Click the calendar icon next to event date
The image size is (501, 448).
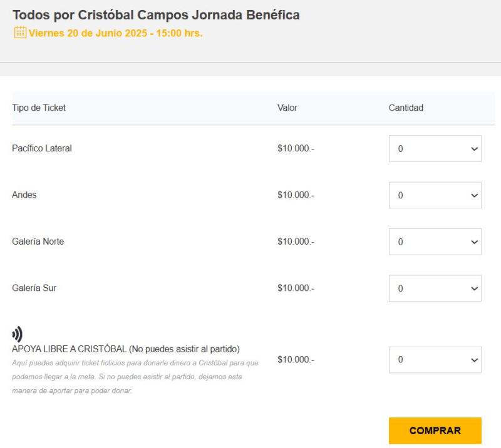click(19, 33)
